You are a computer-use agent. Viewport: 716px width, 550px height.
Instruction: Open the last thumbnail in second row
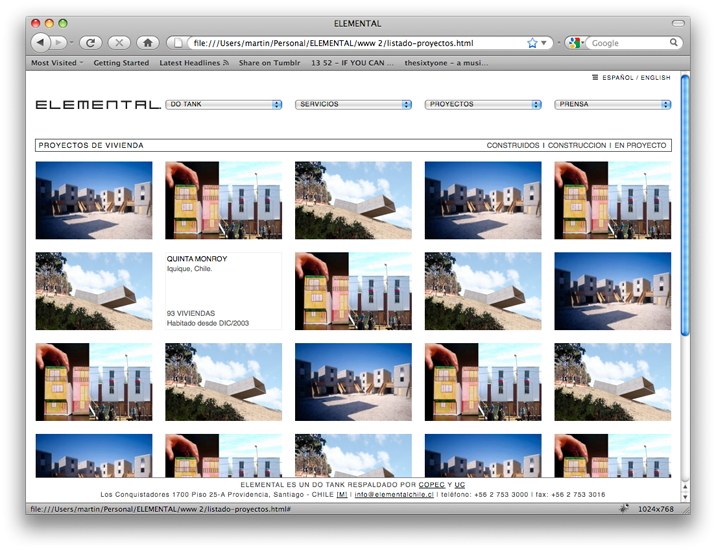pos(613,291)
